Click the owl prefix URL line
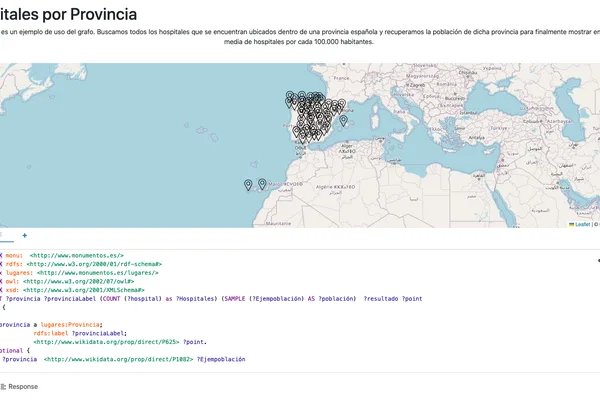The width and height of the screenshot is (600, 400). pyautogui.click(x=78, y=281)
